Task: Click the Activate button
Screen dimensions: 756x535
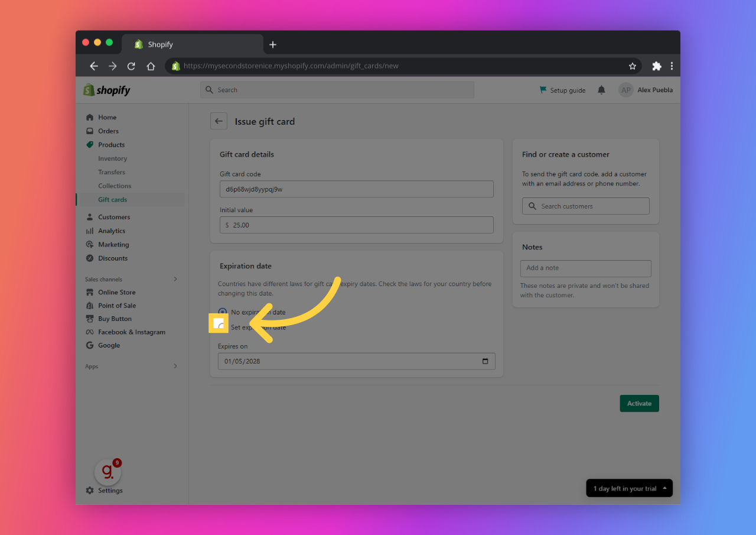Action: tap(639, 403)
